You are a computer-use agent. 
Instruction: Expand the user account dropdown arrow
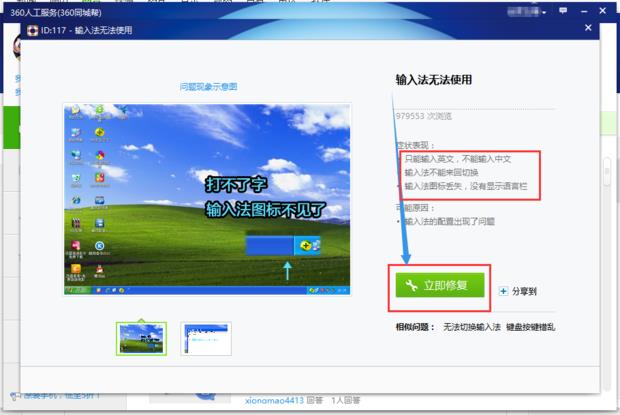[x=544, y=13]
